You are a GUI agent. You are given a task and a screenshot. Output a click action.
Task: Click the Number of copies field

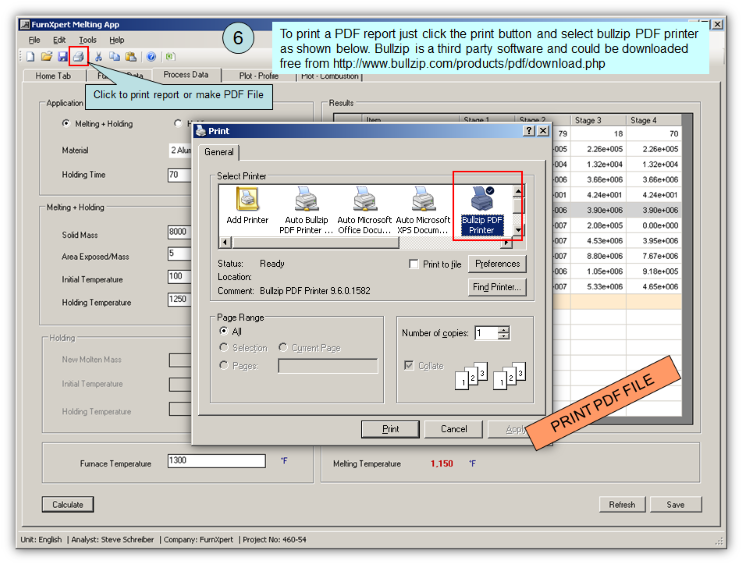487,333
